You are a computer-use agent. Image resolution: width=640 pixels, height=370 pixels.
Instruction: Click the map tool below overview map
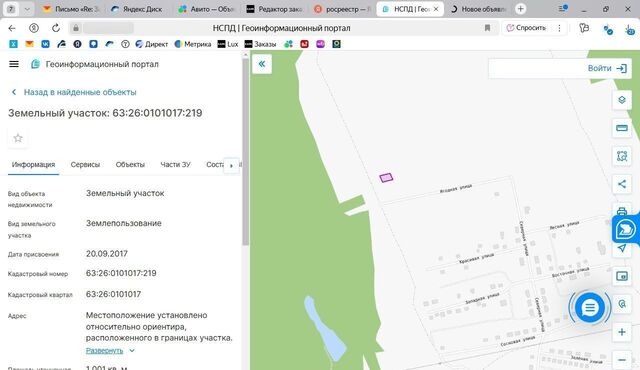(x=622, y=304)
